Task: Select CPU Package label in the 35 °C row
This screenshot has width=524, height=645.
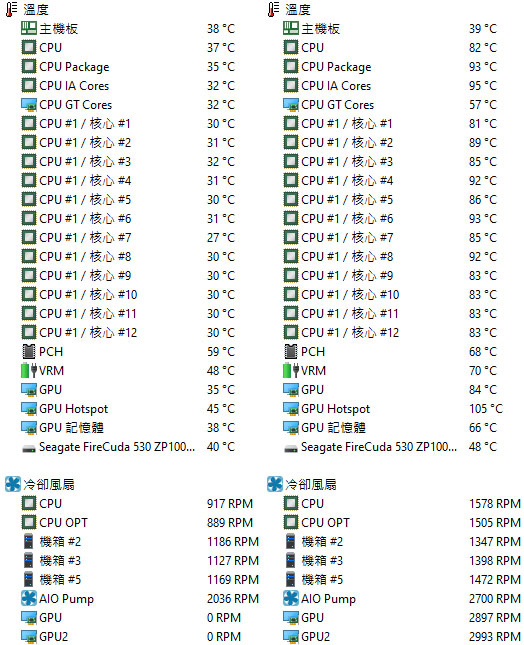Action: [x=74, y=67]
